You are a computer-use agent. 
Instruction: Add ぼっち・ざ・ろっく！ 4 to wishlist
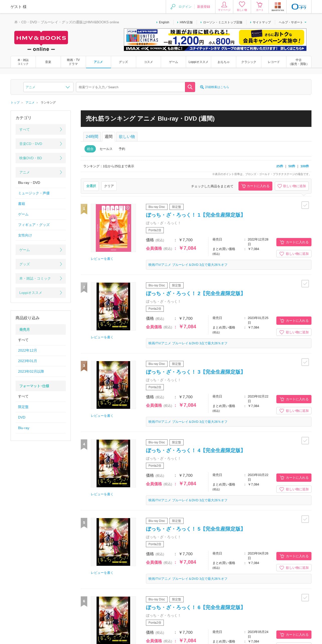[x=294, y=489]
